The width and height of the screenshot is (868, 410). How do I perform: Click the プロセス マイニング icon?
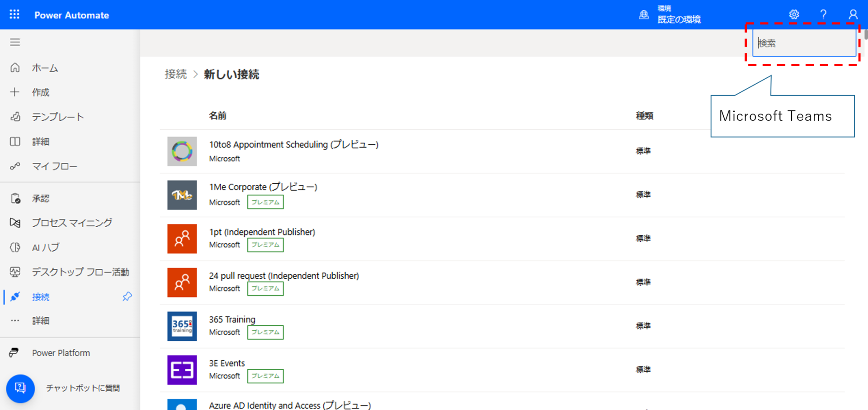[15, 223]
